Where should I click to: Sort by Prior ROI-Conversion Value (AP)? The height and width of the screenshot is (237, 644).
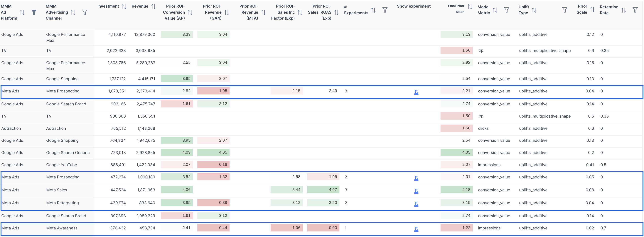click(190, 12)
